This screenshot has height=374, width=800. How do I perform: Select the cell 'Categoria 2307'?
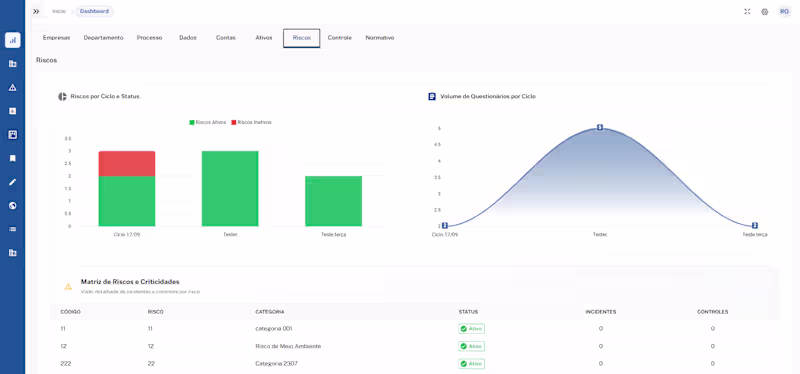point(276,364)
